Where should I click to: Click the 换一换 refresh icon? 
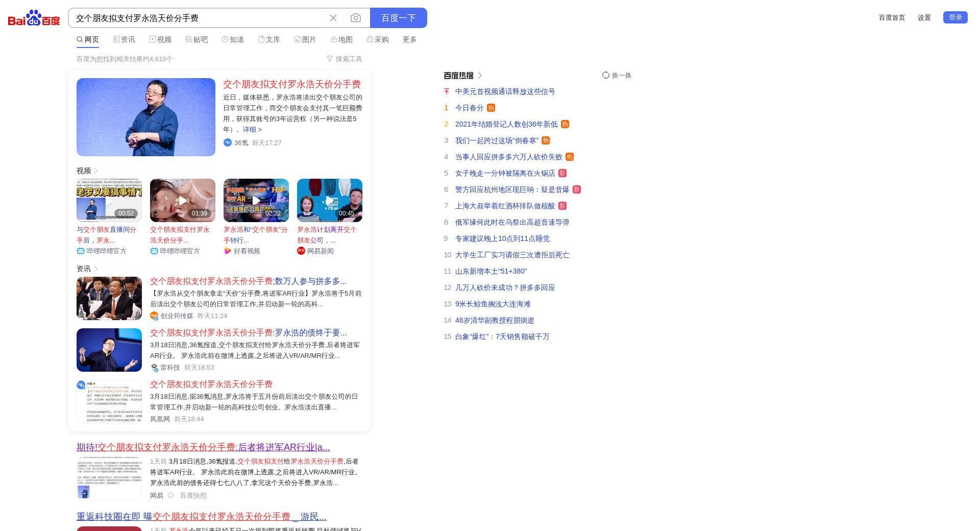pos(606,75)
